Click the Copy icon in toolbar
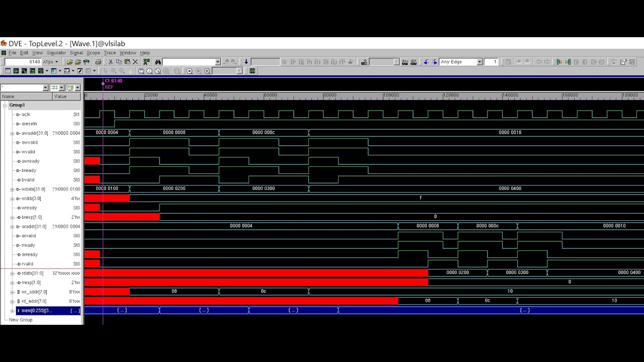Screen dimensions: 644x362 [119, 62]
